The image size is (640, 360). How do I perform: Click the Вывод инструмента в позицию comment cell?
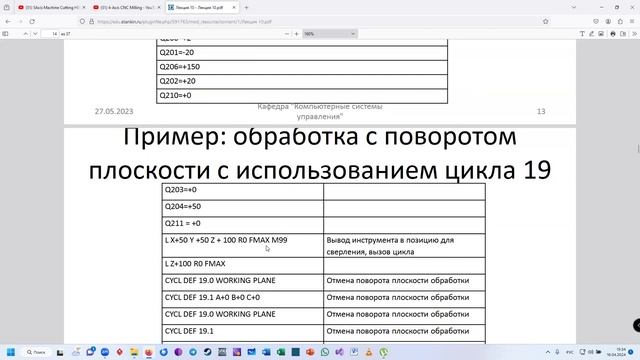404,245
